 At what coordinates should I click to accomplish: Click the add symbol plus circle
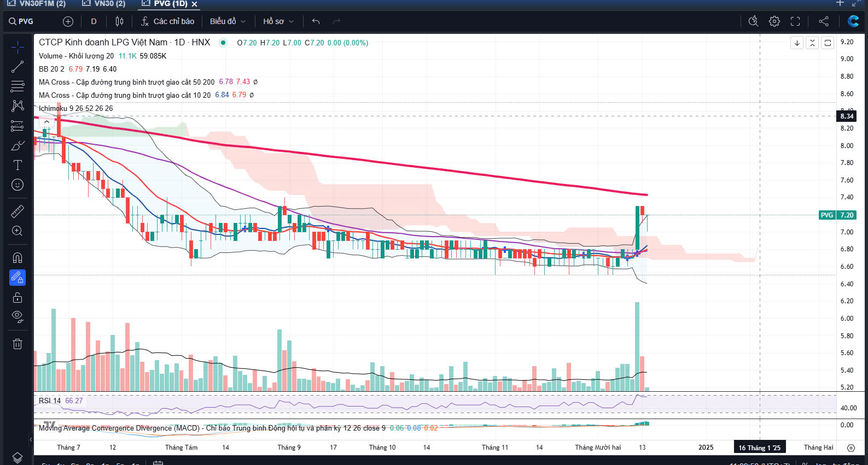[x=68, y=21]
